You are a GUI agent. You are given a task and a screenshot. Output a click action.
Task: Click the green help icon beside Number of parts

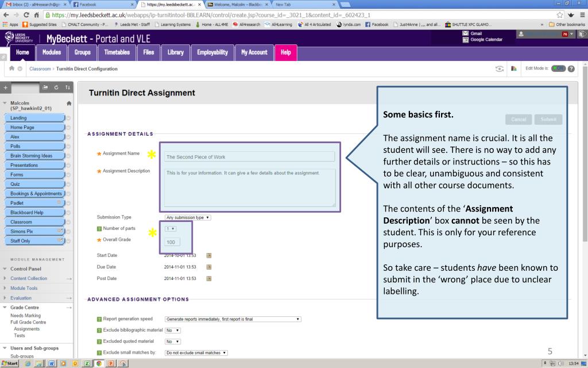click(x=99, y=229)
